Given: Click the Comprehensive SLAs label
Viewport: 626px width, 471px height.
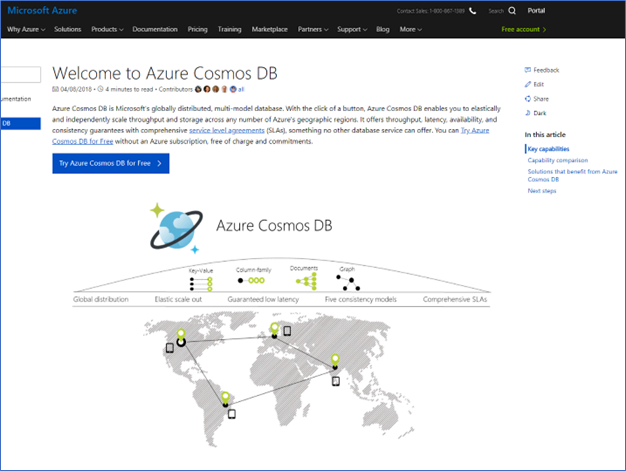Looking at the screenshot, I should pyautogui.click(x=455, y=299).
